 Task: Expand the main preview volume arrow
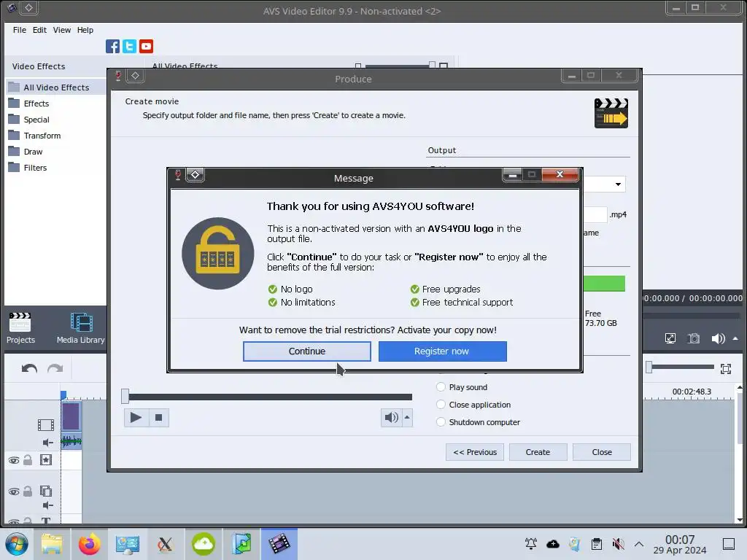[x=735, y=338]
